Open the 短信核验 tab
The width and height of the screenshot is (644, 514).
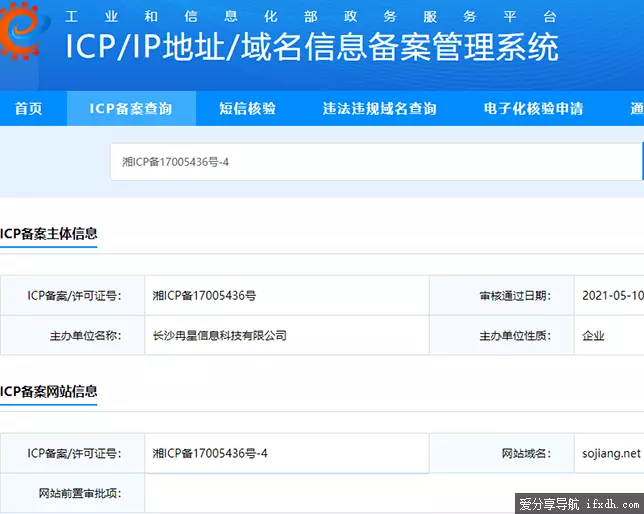[247, 109]
